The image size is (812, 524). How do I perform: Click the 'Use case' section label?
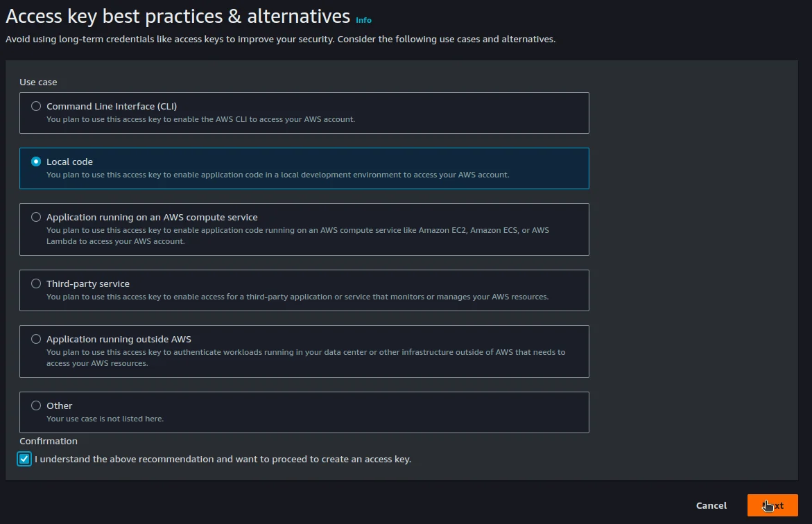click(38, 82)
